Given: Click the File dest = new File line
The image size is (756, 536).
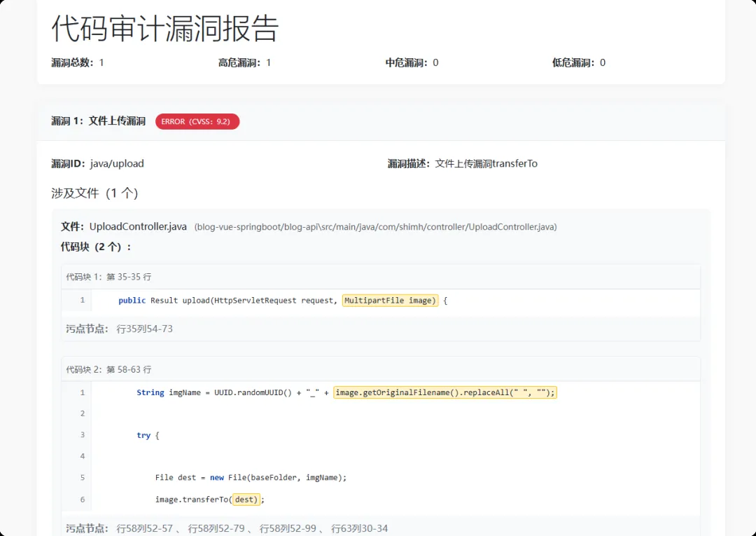Looking at the screenshot, I should [x=251, y=478].
